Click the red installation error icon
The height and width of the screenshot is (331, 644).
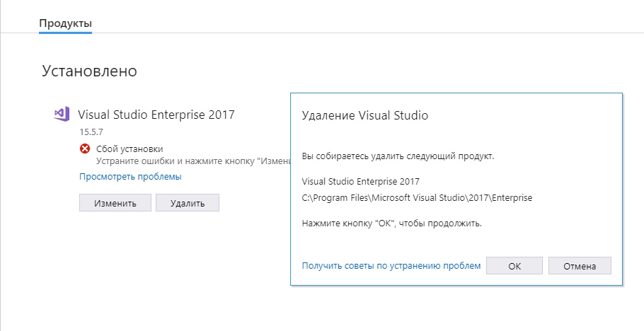click(x=85, y=149)
